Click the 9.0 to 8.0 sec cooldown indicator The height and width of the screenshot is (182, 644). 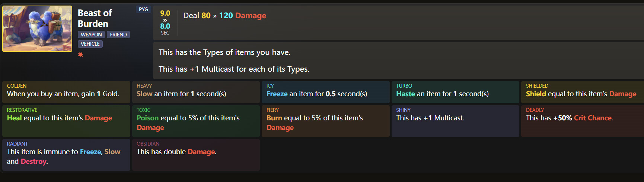tap(165, 23)
